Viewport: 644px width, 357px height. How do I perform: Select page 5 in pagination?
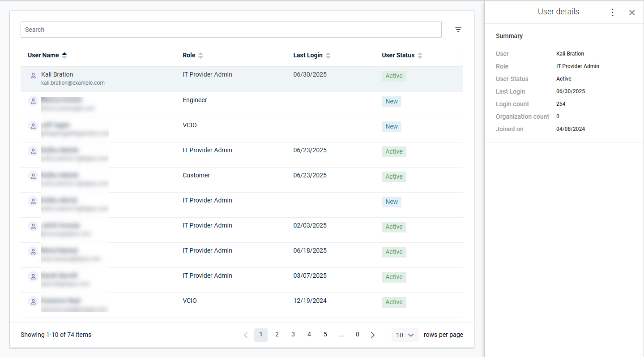point(325,335)
